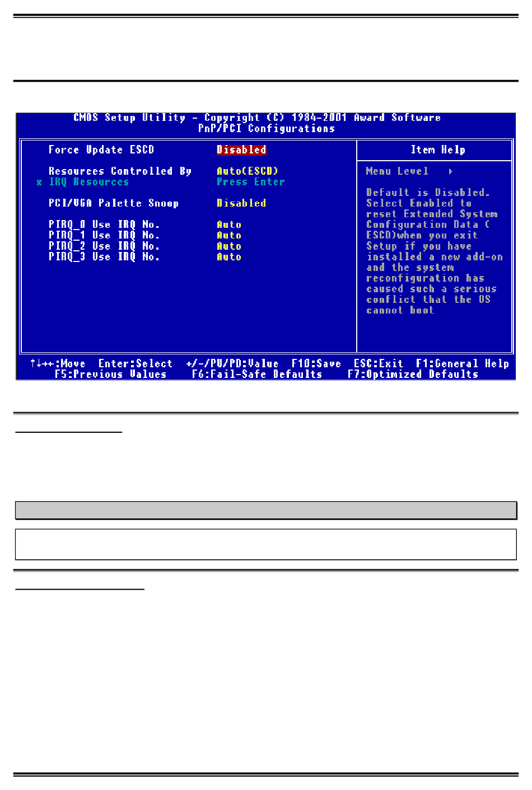Select PIRQ_3 Use IRQ No. row

[x=104, y=256]
